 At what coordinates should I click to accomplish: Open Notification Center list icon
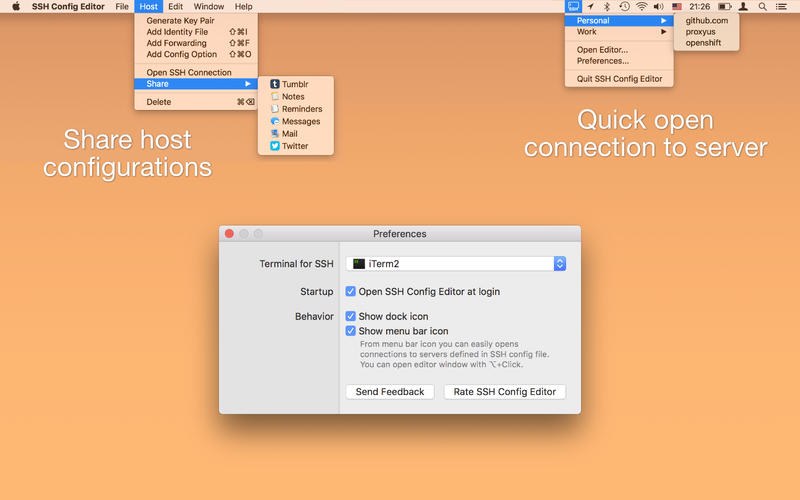coord(781,7)
